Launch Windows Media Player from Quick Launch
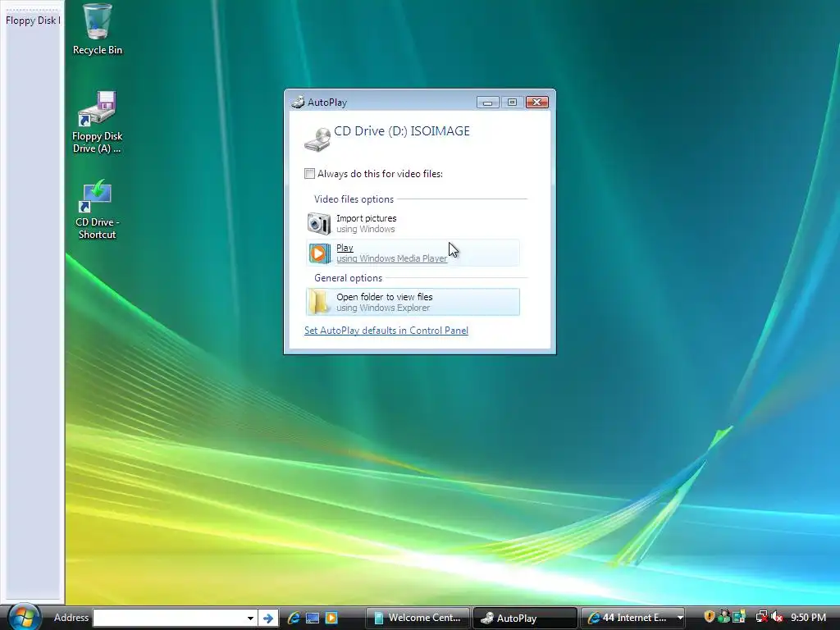The width and height of the screenshot is (840, 630). [x=331, y=618]
